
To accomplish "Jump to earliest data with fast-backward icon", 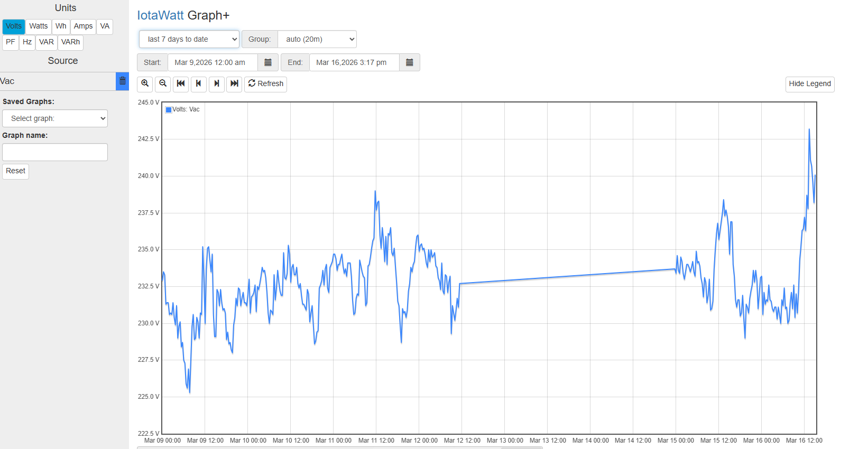I will [x=181, y=84].
